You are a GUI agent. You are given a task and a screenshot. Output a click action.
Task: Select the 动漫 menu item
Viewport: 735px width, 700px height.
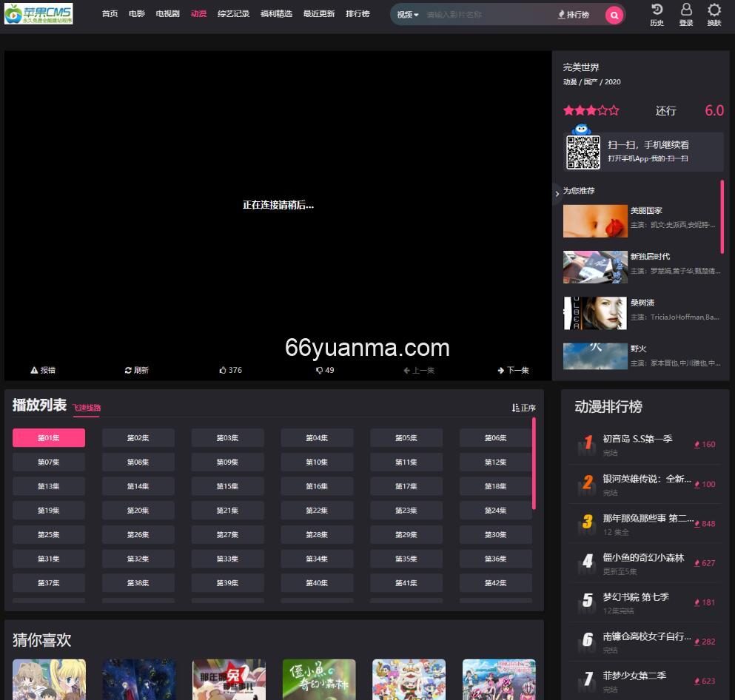coord(198,13)
